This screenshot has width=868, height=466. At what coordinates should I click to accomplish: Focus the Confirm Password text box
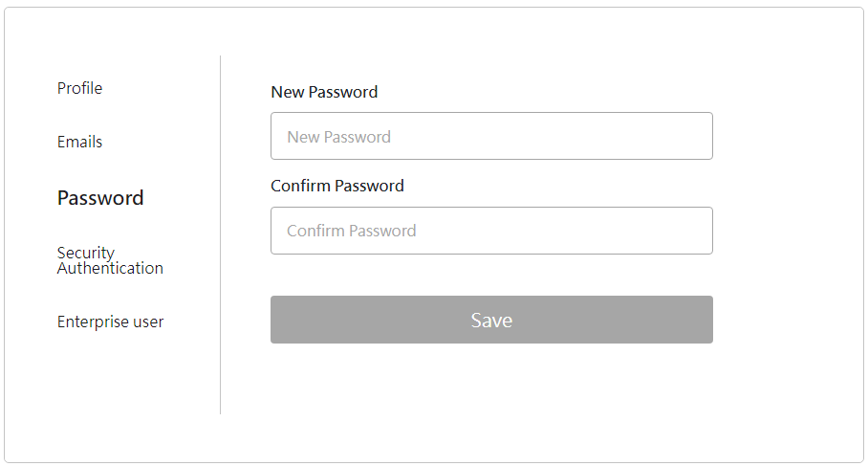click(491, 231)
